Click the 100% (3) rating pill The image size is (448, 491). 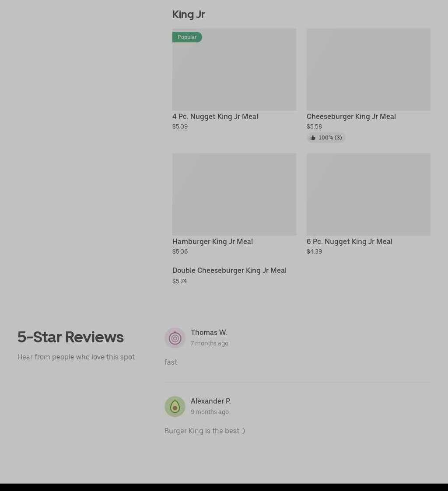click(x=326, y=138)
